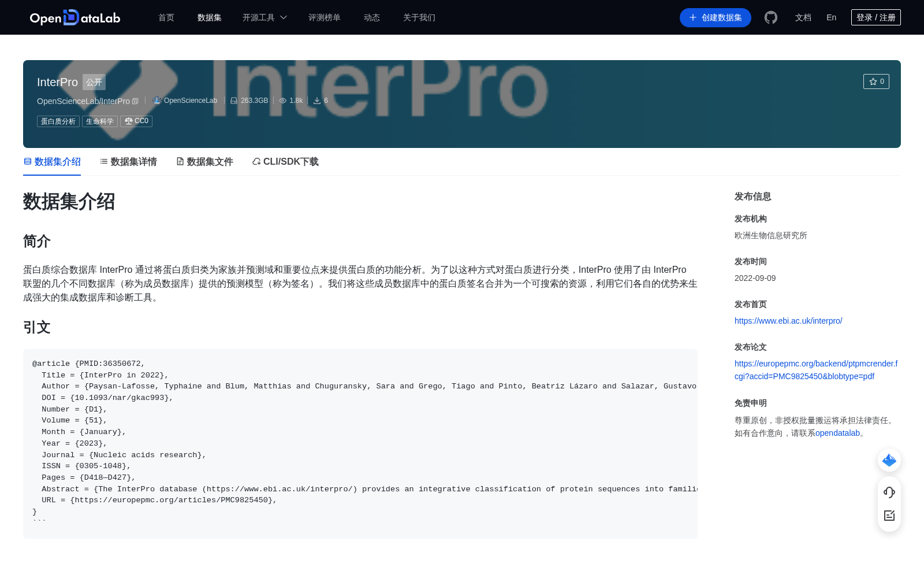924x578 pixels.
Task: Click the 发布信息 heading
Action: pos(753,197)
